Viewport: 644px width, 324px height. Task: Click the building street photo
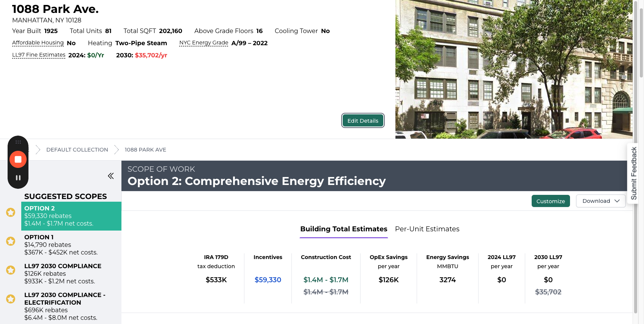pos(514,69)
